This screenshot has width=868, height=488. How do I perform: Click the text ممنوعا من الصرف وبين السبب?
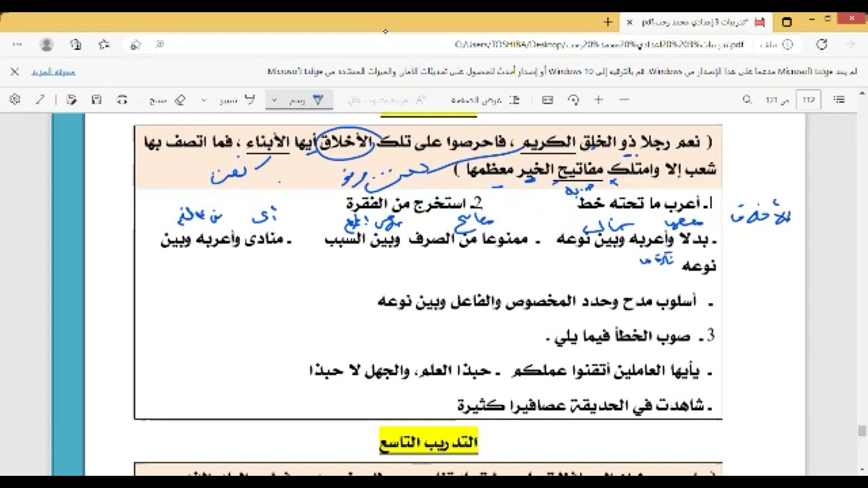click(x=433, y=239)
